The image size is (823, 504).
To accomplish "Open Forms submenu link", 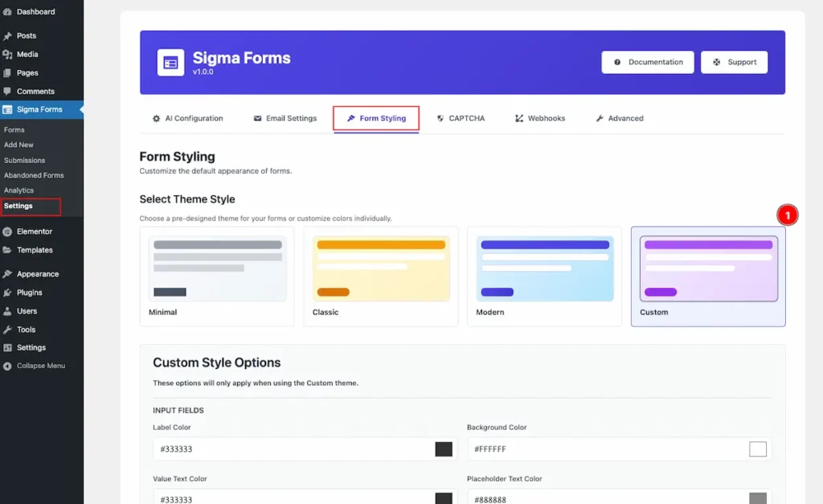I will coord(14,129).
